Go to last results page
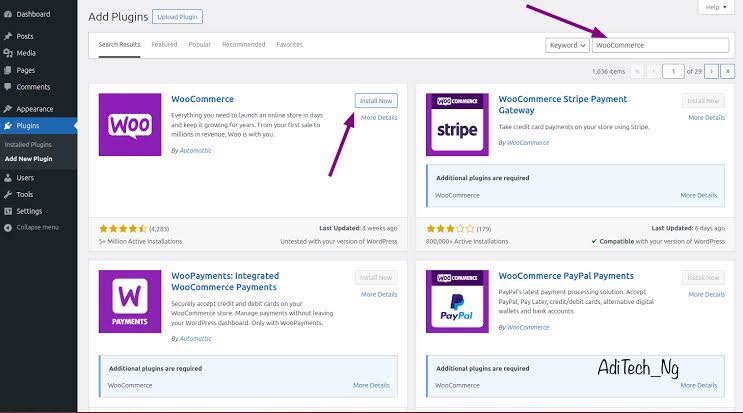This screenshot has height=413, width=743. [x=727, y=71]
